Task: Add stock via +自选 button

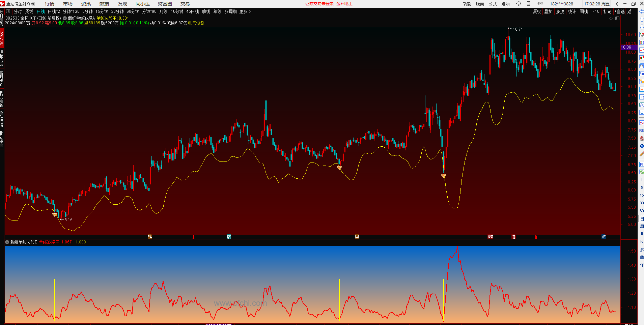Action: 619,11
